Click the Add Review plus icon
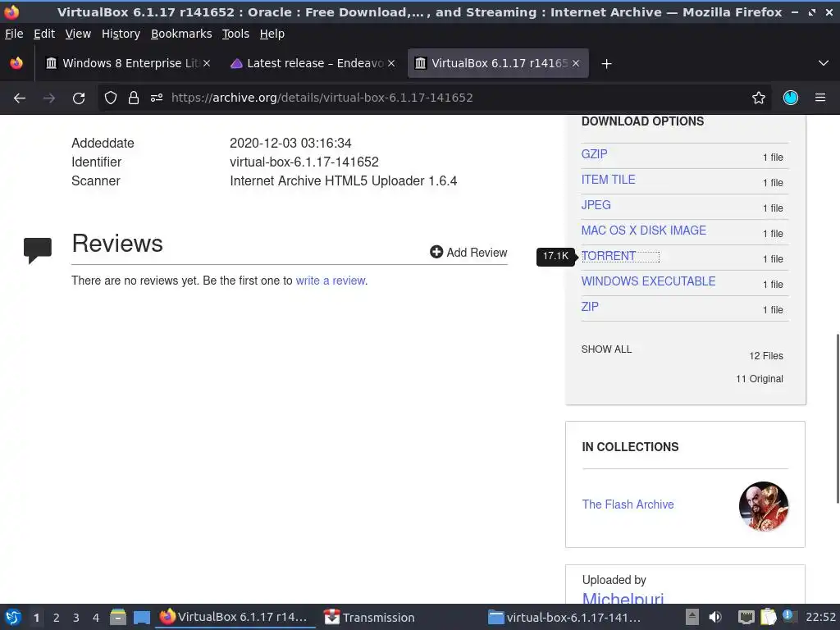The width and height of the screenshot is (840, 630). (x=436, y=252)
